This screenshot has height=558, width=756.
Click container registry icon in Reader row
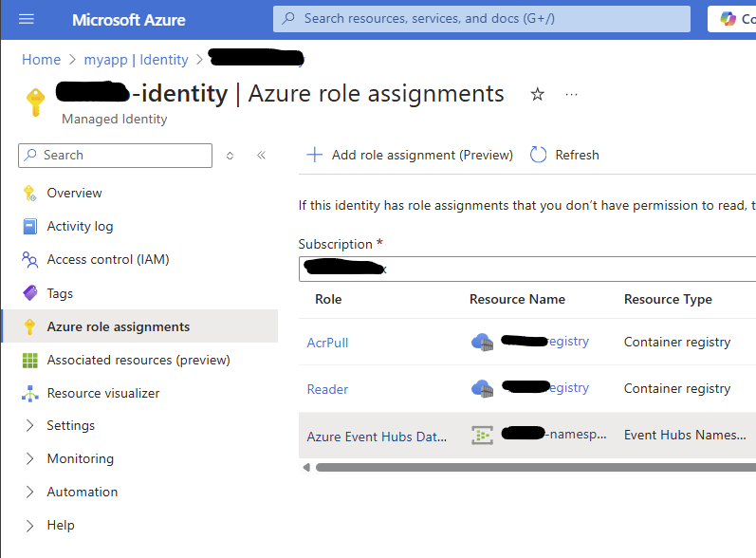pyautogui.click(x=482, y=389)
